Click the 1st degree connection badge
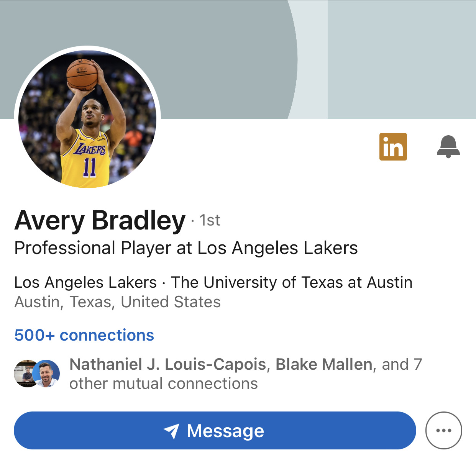 pos(210,221)
